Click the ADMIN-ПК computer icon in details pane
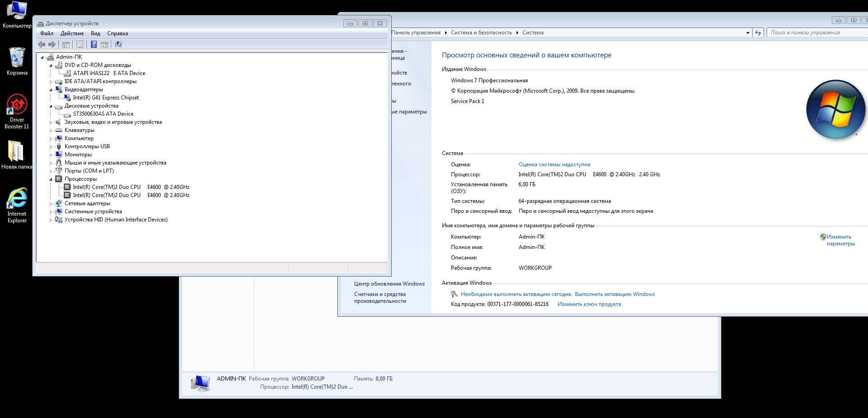This screenshot has width=868, height=418. point(200,383)
